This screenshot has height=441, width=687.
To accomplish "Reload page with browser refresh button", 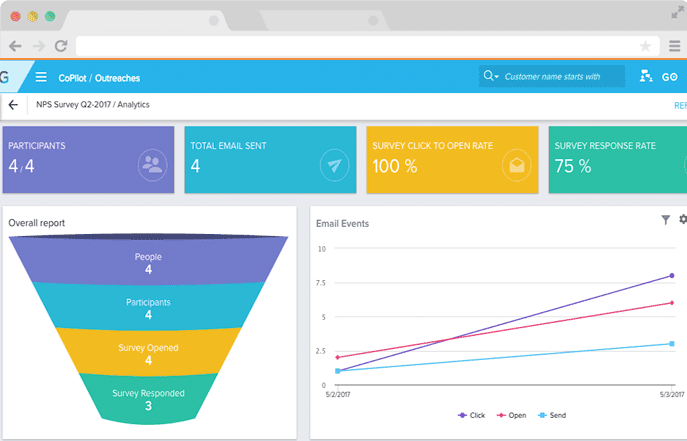I will tap(61, 46).
